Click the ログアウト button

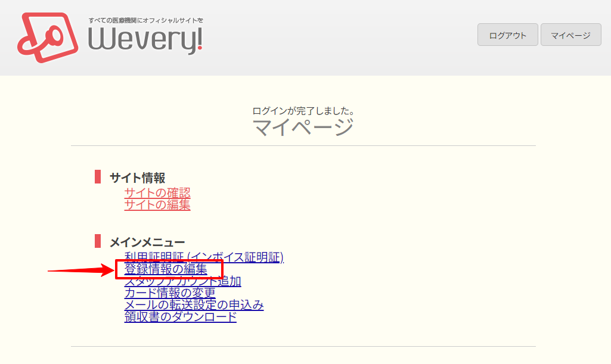(x=508, y=35)
